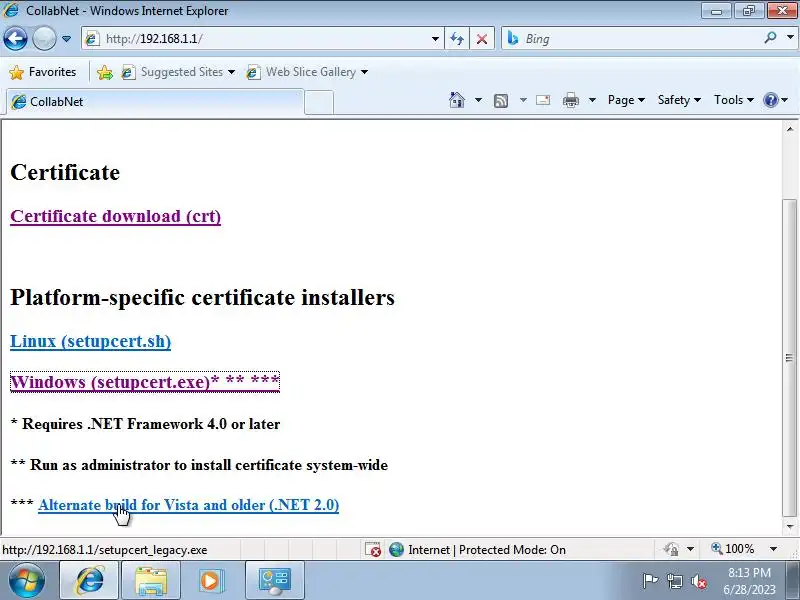Screen dimensions: 800x600
Task: Expand the zoom level dropdown arrow
Action: point(773,549)
